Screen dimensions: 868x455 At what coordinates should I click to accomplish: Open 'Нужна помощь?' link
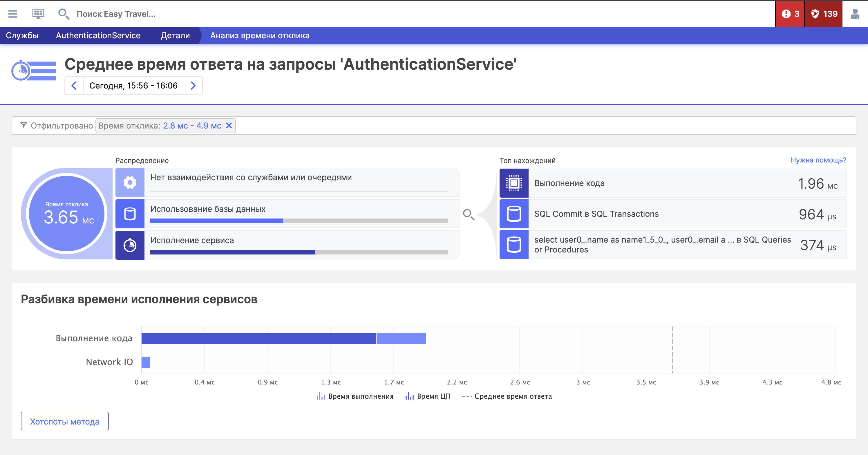coord(818,160)
